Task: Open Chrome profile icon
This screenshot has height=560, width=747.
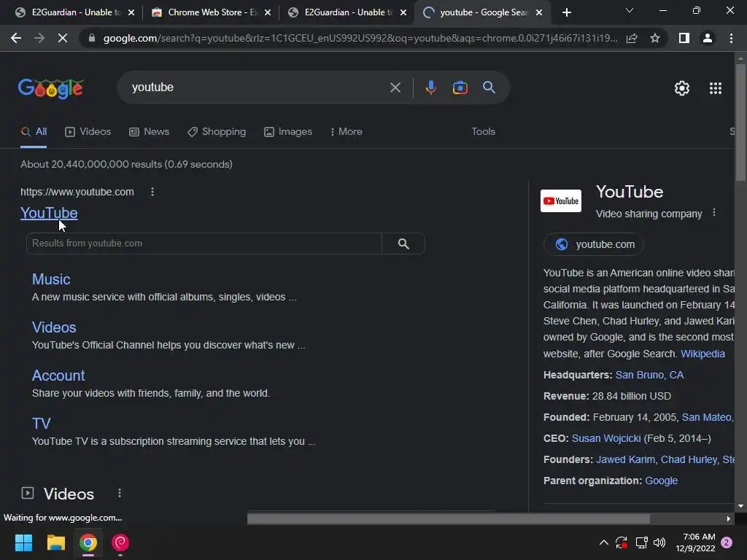Action: tap(708, 38)
